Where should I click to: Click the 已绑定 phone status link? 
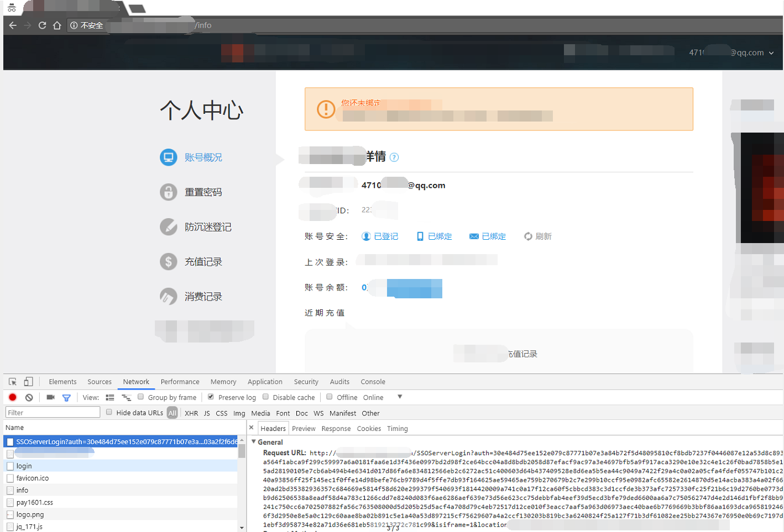point(434,236)
